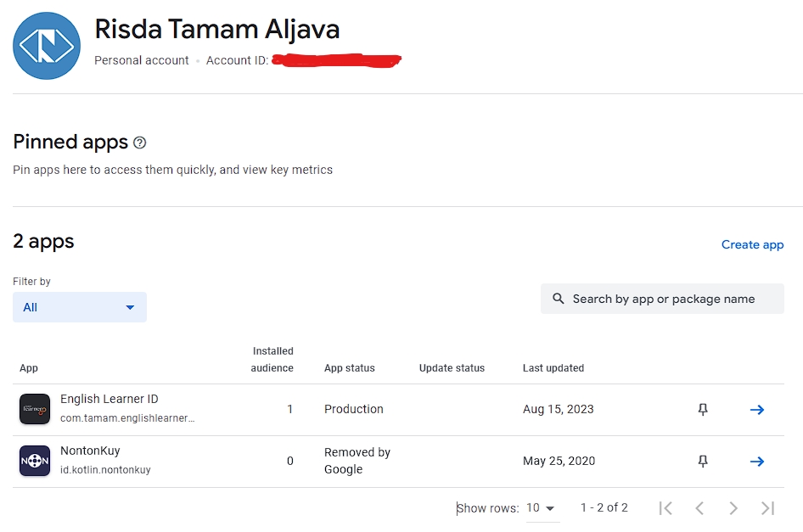Open Pinned apps help icon

pyautogui.click(x=140, y=143)
